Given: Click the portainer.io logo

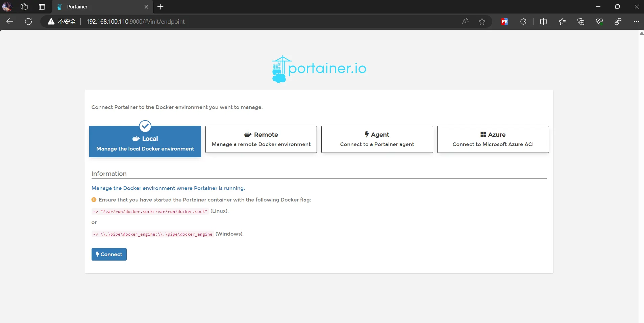Looking at the screenshot, I should point(319,69).
